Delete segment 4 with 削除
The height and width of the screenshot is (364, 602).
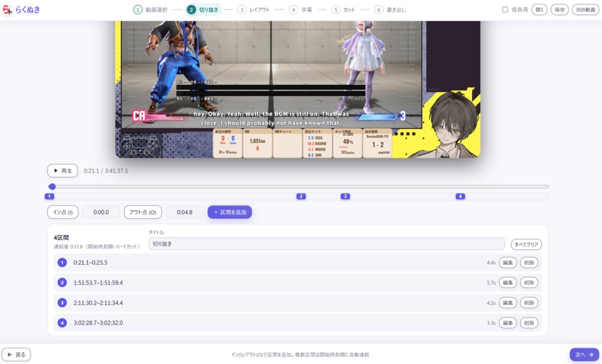pos(529,322)
